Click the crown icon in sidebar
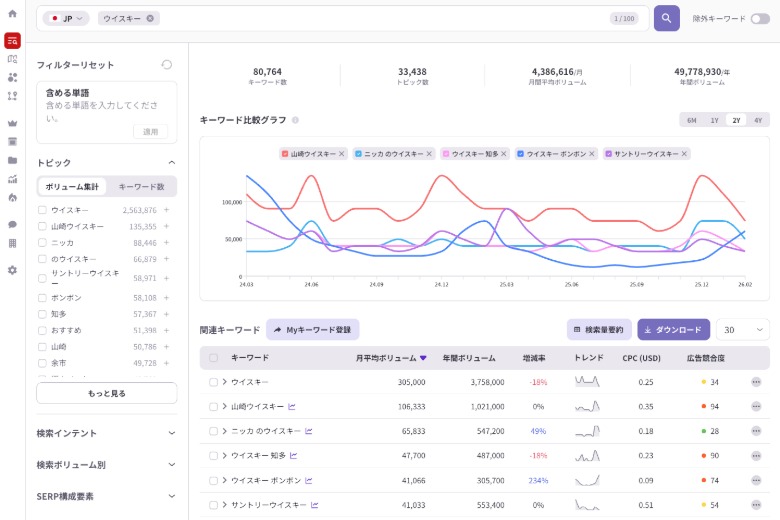This screenshot has height=520, width=780. [12, 123]
